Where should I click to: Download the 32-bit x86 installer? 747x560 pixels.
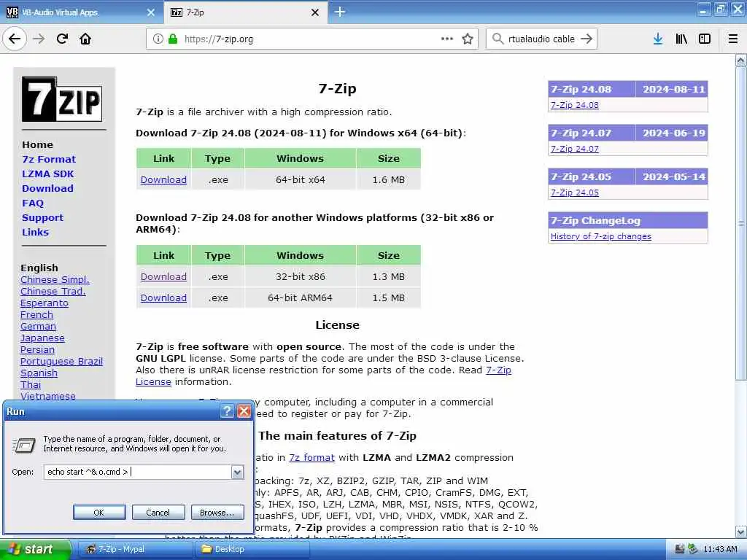click(163, 276)
